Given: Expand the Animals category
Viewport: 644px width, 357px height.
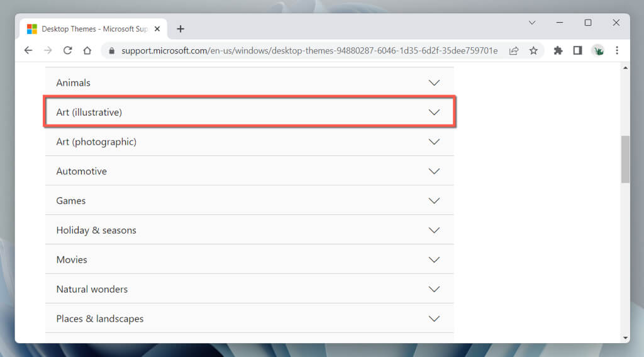Looking at the screenshot, I should click(x=249, y=82).
